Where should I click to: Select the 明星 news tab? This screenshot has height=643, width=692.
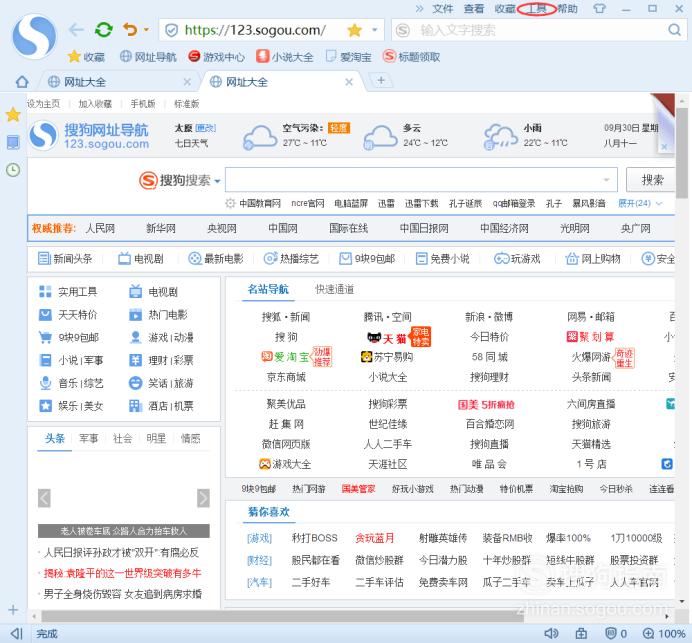click(x=156, y=438)
